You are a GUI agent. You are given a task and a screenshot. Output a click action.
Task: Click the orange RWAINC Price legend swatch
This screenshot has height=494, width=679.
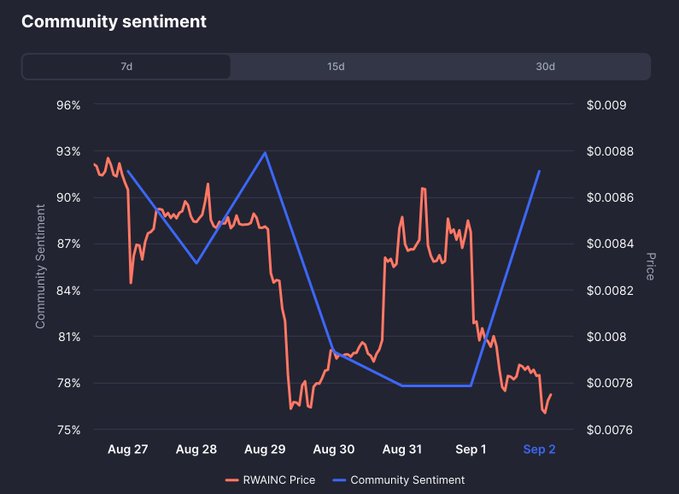coord(232,480)
